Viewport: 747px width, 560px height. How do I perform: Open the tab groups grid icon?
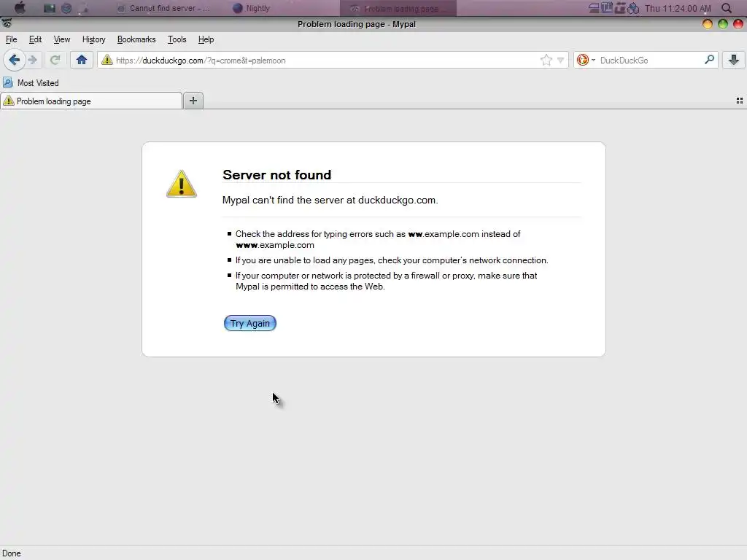click(740, 101)
